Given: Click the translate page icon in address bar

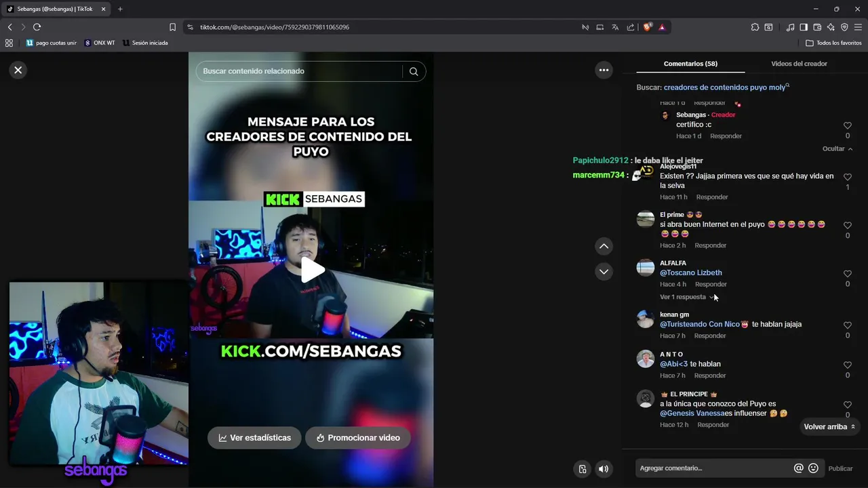Looking at the screenshot, I should click(615, 27).
